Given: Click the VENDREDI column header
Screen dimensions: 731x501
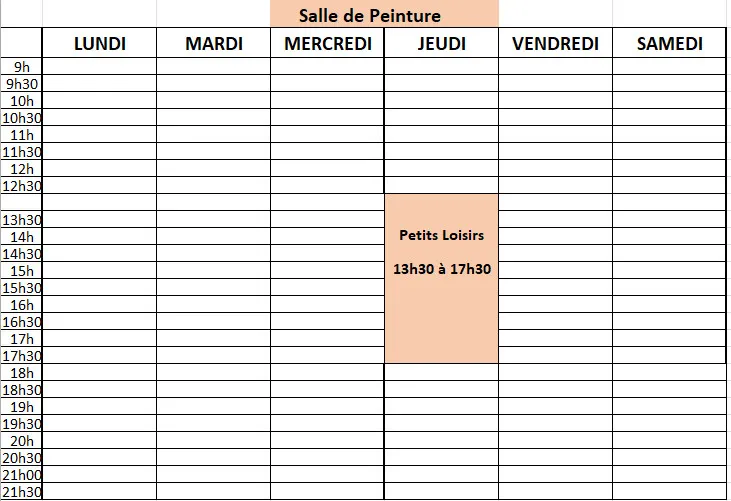Looking at the screenshot, I should (x=555, y=43).
